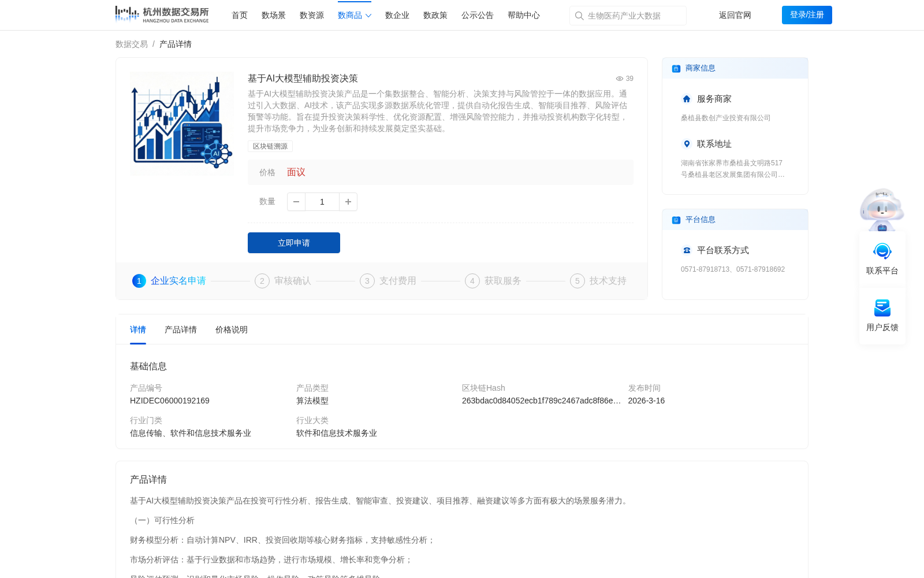Click industry value 信息传输、软件和信息技术服务业
The width and height of the screenshot is (924, 578).
pos(191,433)
